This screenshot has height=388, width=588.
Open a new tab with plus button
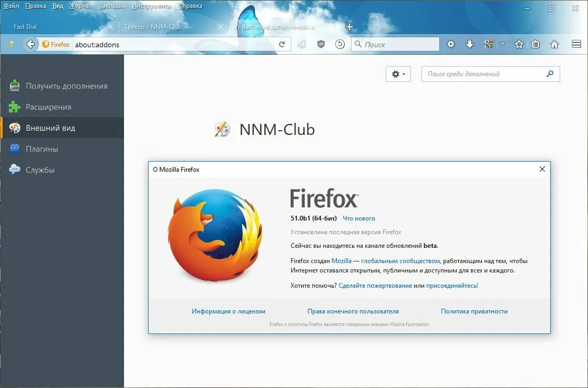349,27
